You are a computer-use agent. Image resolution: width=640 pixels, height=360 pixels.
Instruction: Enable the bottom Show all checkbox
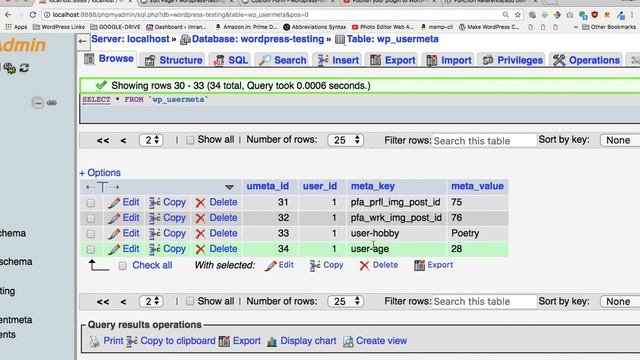click(190, 301)
